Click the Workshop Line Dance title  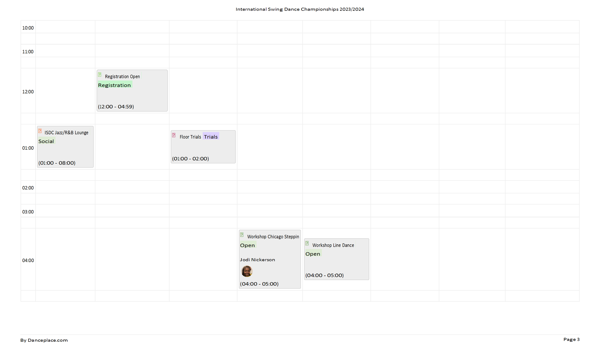click(x=333, y=245)
